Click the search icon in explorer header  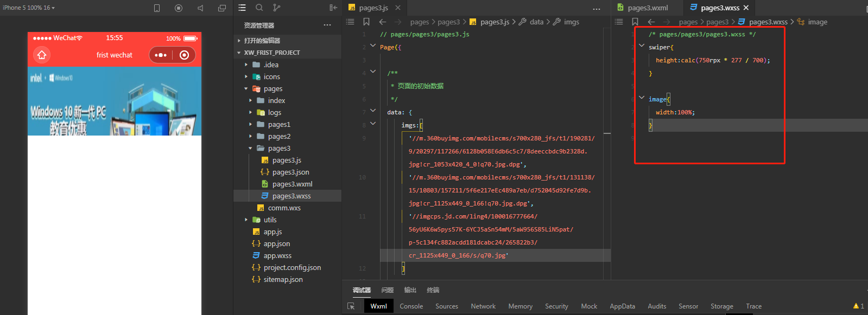(x=259, y=8)
